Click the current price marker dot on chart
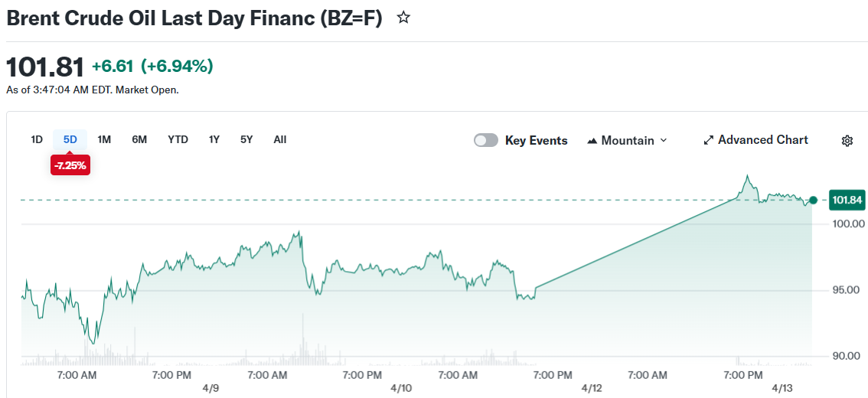This screenshot has height=398, width=868. click(813, 200)
